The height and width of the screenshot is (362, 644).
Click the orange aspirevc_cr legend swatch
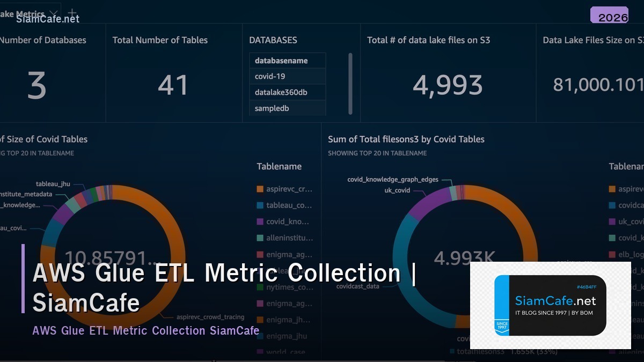pos(260,189)
